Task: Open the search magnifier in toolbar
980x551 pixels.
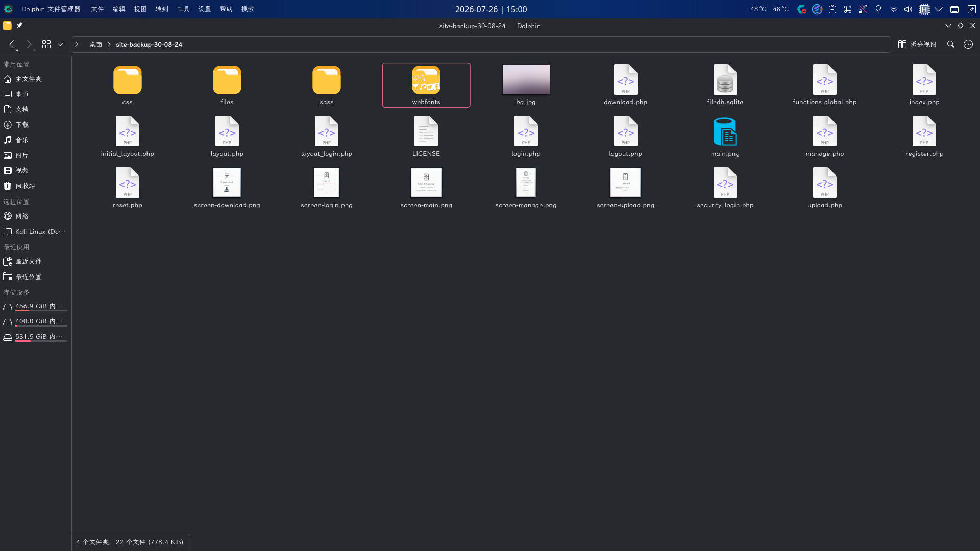Action: click(950, 45)
